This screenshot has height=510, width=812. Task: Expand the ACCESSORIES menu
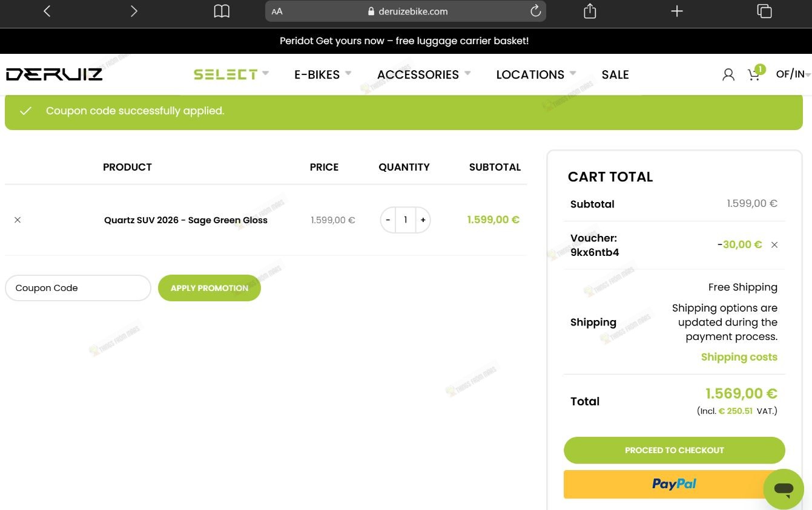[424, 74]
